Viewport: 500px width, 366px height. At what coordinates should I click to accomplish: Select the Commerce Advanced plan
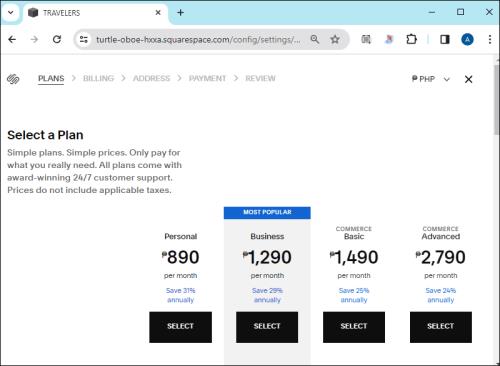coord(441,327)
